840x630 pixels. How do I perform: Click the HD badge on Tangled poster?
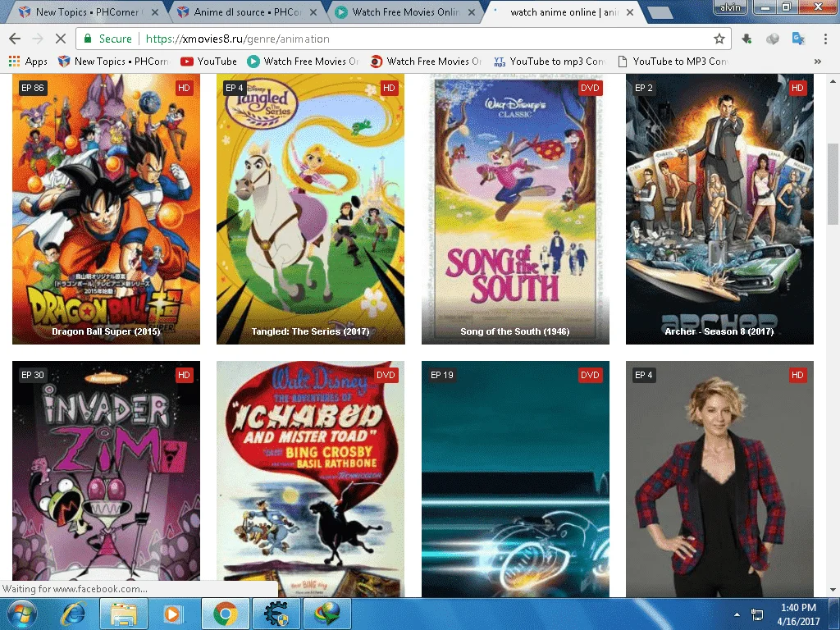coord(389,88)
